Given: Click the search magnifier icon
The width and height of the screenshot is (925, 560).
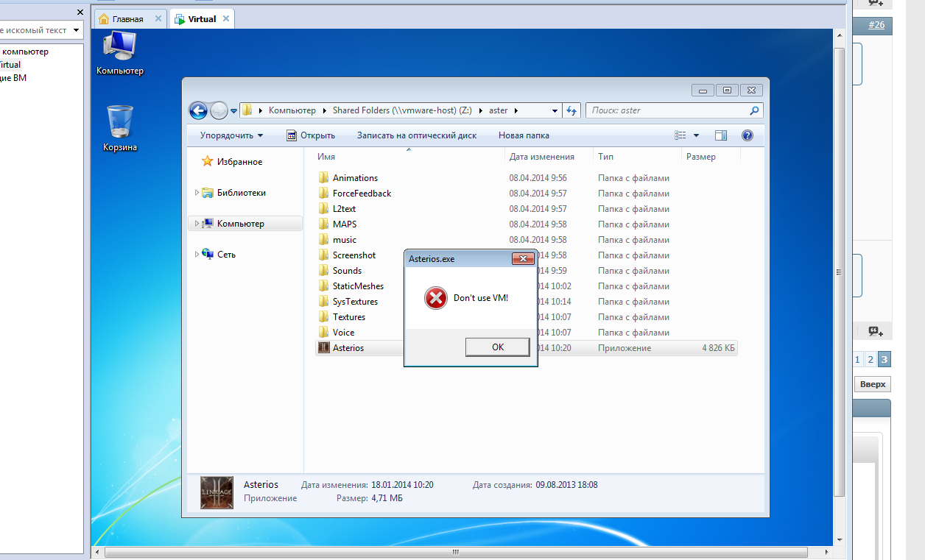Looking at the screenshot, I should 754,110.
